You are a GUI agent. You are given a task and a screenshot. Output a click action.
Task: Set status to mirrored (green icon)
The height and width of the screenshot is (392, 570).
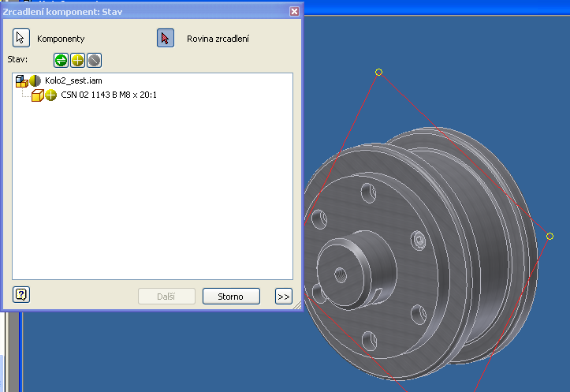click(61, 60)
